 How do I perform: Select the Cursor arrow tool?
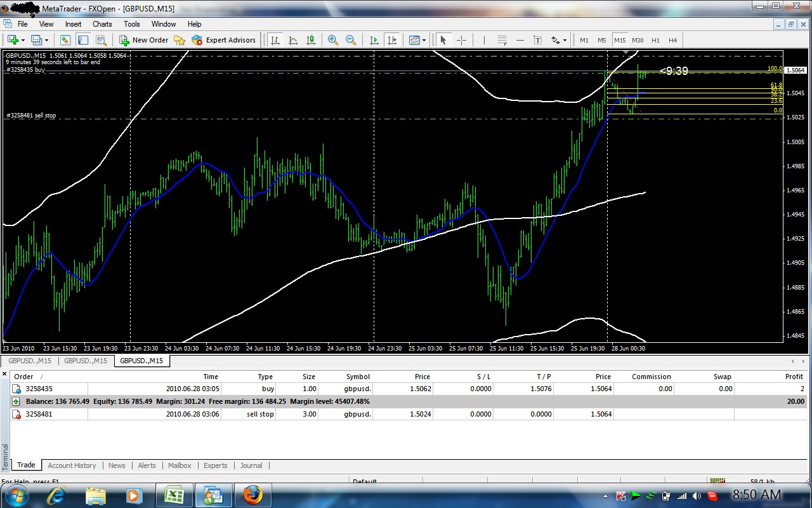443,40
